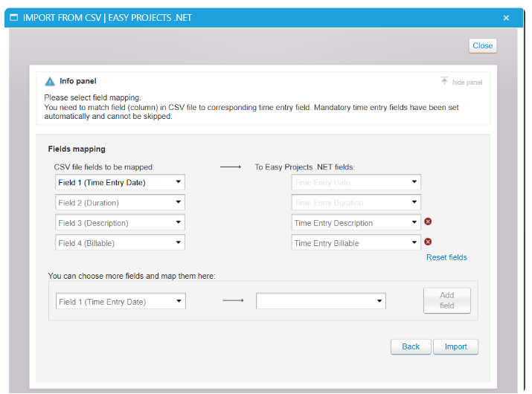This screenshot has width=532, height=394.
Task: Open Field 1 (Time Entry Date) mapping dropdown
Action: coord(120,182)
